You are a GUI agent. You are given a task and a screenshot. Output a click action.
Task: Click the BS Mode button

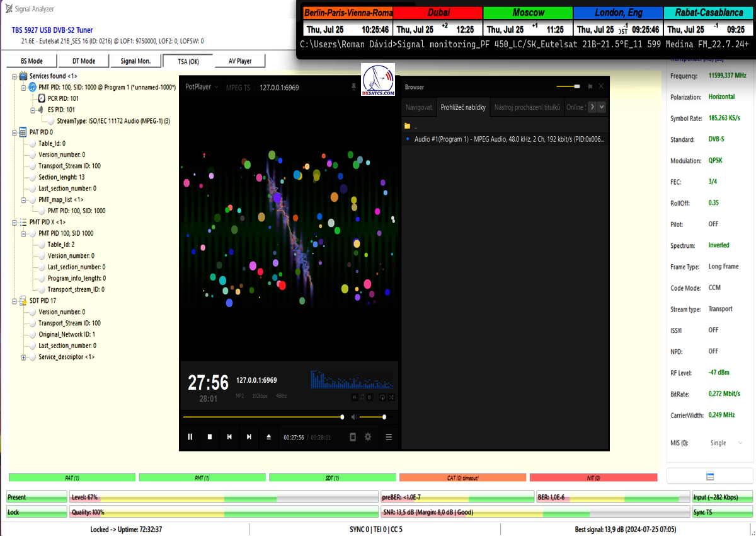click(x=31, y=61)
